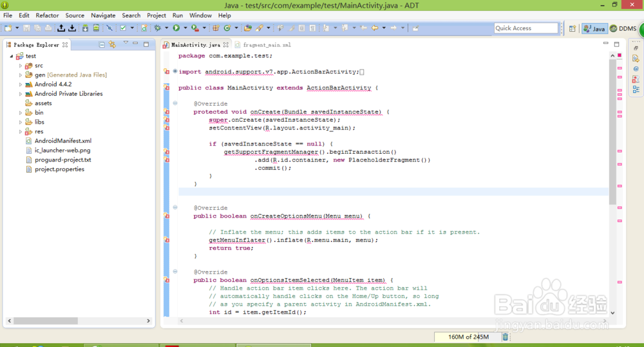Open the Navigate menu
644x347 pixels.
[103, 15]
